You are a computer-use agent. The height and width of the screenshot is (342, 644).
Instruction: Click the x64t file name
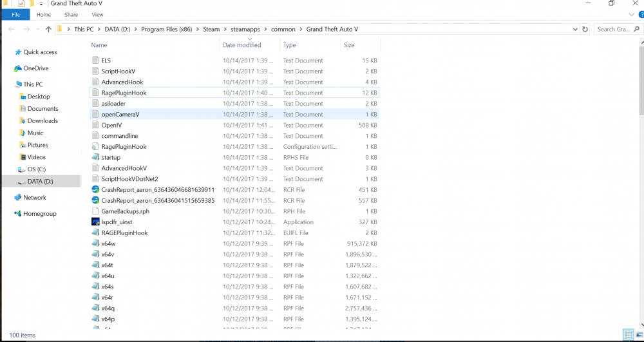click(107, 265)
